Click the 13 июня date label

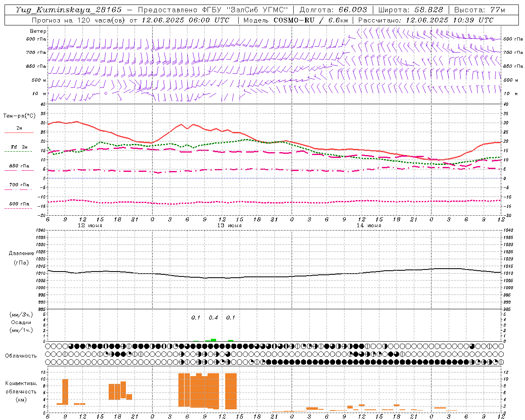tap(229, 226)
